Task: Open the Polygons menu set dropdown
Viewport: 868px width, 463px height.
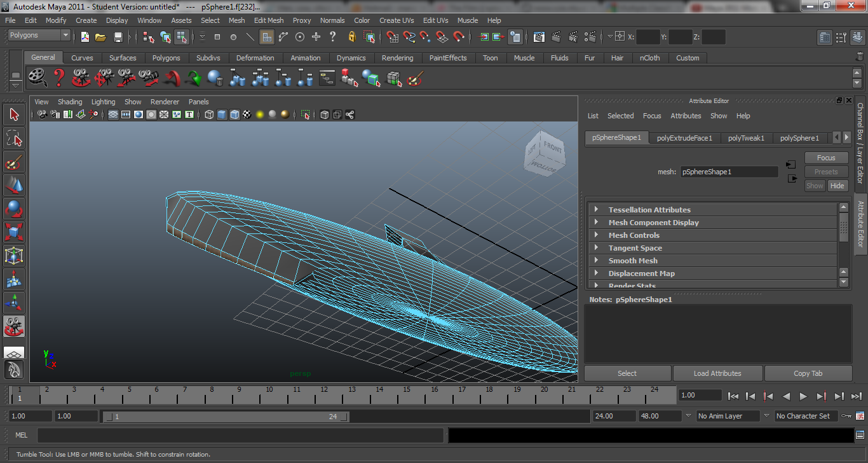Action: (x=38, y=36)
